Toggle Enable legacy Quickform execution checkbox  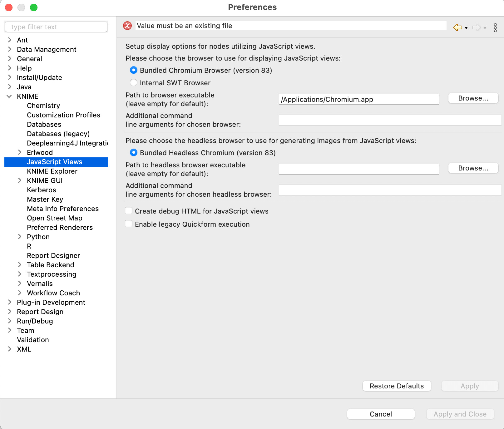pyautogui.click(x=129, y=224)
